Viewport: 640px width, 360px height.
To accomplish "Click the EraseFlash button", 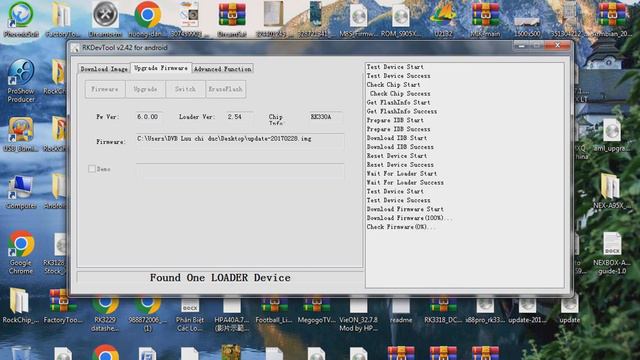I will pos(226,89).
